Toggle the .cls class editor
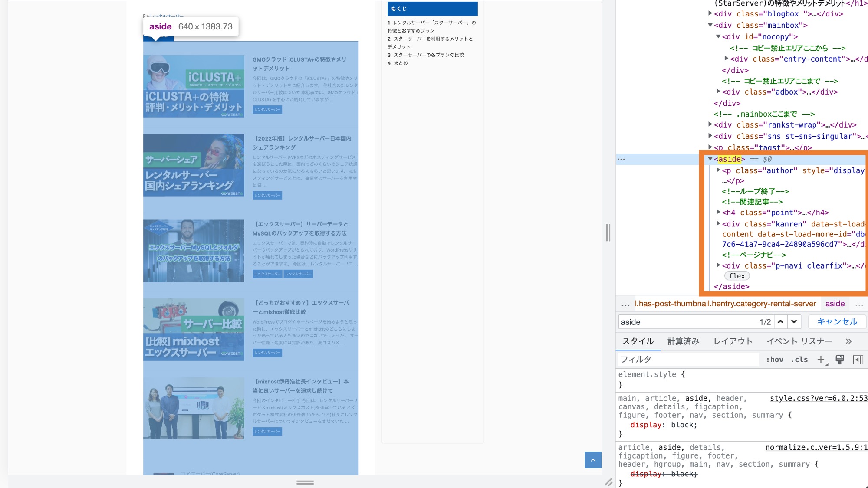The height and width of the screenshot is (488, 868). (x=799, y=360)
